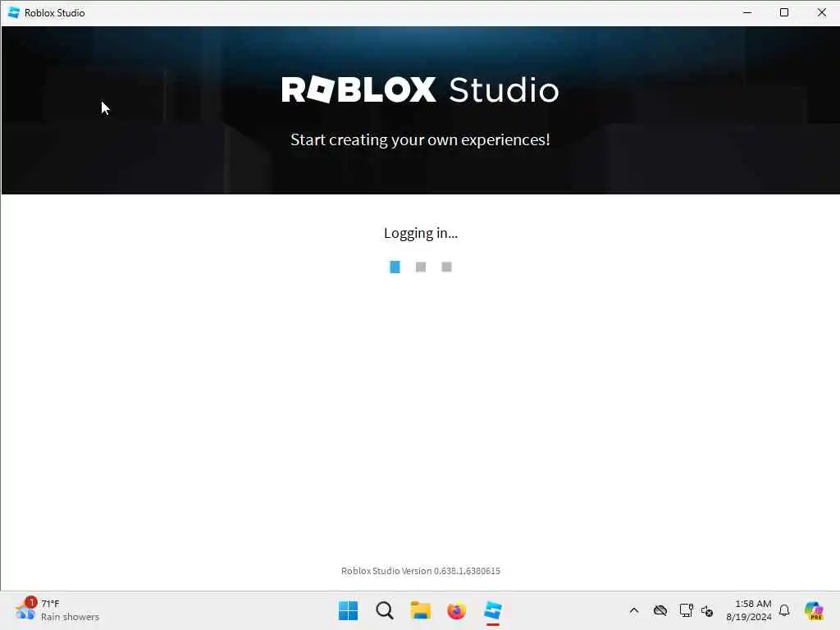
Task: Click the Roblox Studio Version text
Action: click(x=421, y=571)
